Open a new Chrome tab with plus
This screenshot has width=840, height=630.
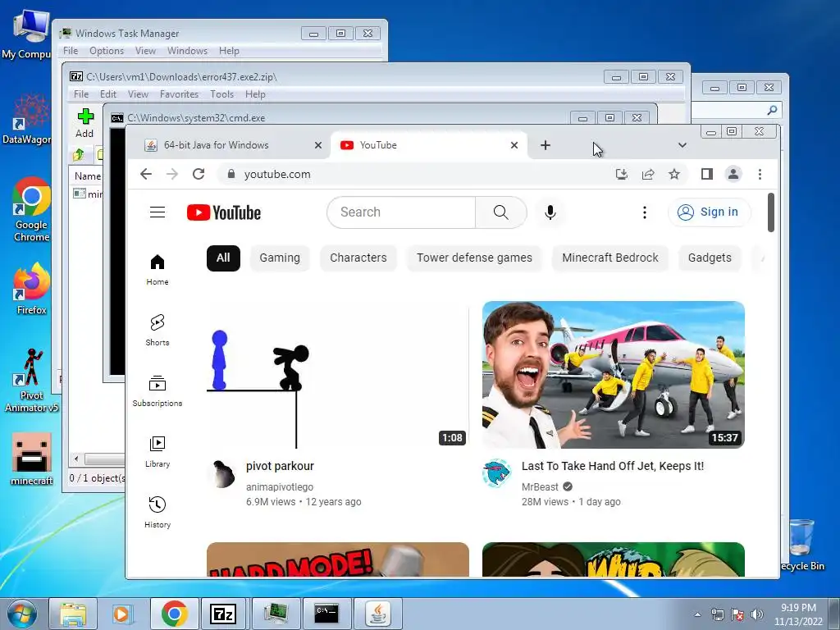point(545,145)
